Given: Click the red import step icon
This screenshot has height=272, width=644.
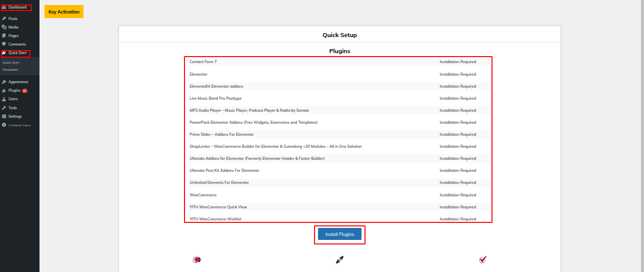Looking at the screenshot, I should (x=196, y=259).
